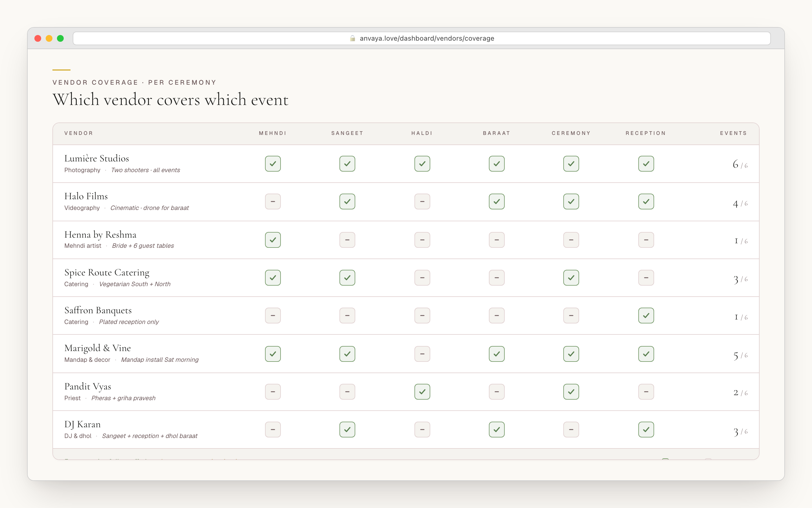This screenshot has height=508, width=812.
Task: Enable Saffron Banquets Sangeet coverage
Action: pos(347,316)
